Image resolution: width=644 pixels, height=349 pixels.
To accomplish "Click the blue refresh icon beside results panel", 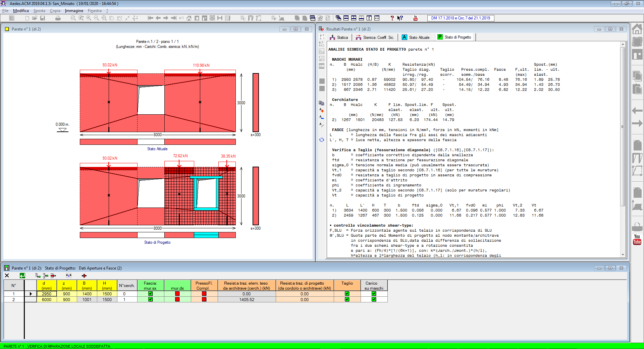I will point(322,140).
